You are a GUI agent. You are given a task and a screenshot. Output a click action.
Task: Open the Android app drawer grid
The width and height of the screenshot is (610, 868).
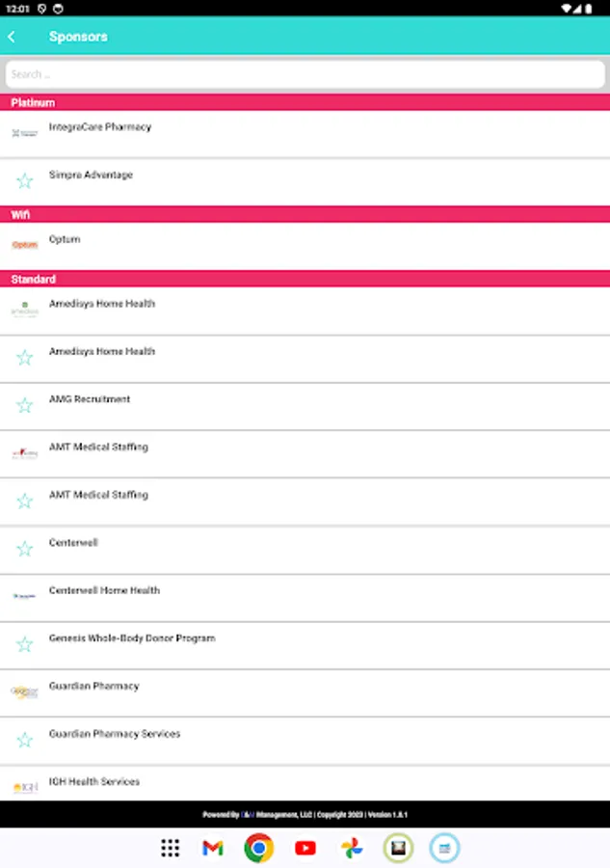click(171, 848)
